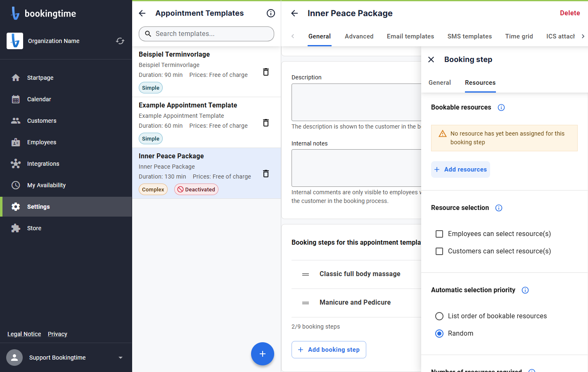Click the Description text area
This screenshot has height=372, width=588.
click(x=356, y=102)
